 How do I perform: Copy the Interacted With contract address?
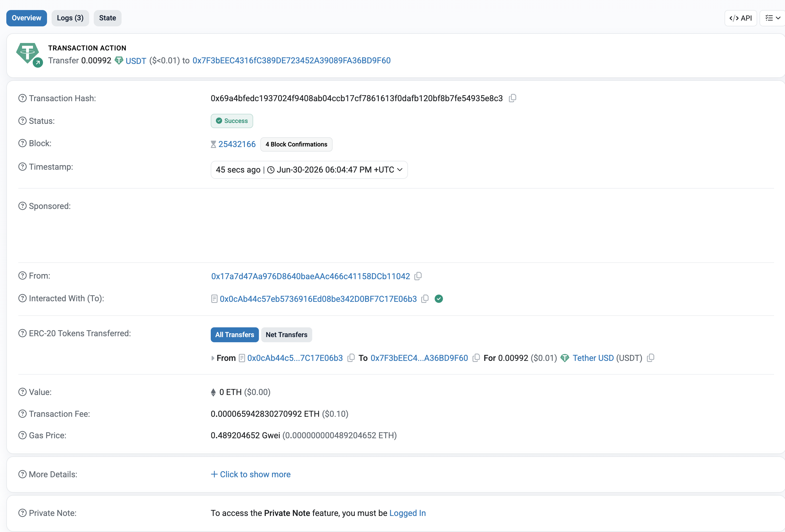pos(425,299)
